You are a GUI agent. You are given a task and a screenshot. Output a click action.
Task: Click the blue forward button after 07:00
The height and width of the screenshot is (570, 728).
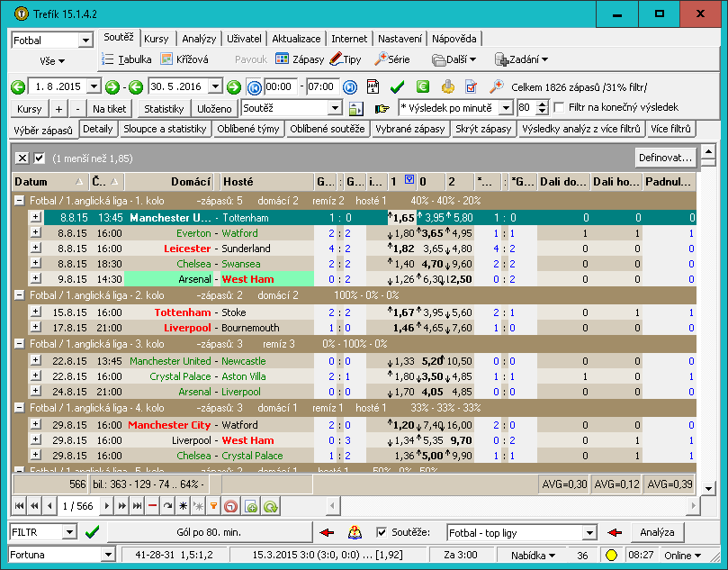point(350,87)
